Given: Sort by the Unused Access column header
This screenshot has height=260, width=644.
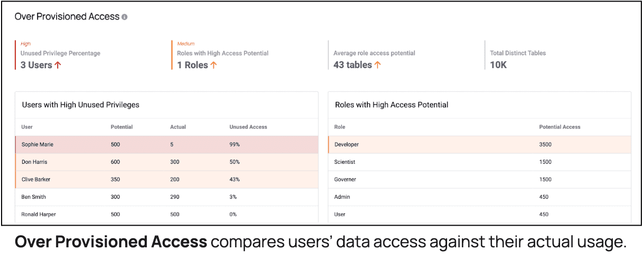Looking at the screenshot, I should click(x=248, y=127).
